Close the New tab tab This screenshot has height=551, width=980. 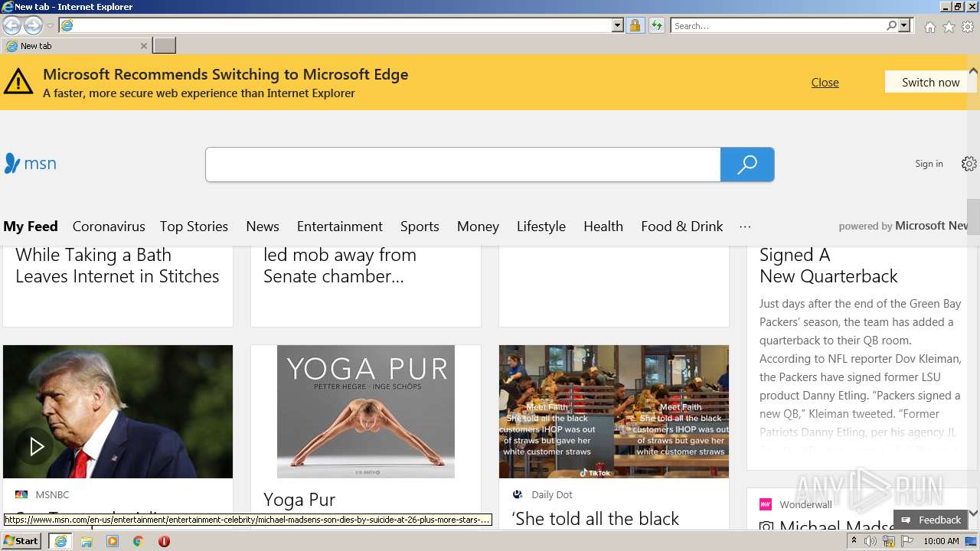click(143, 46)
